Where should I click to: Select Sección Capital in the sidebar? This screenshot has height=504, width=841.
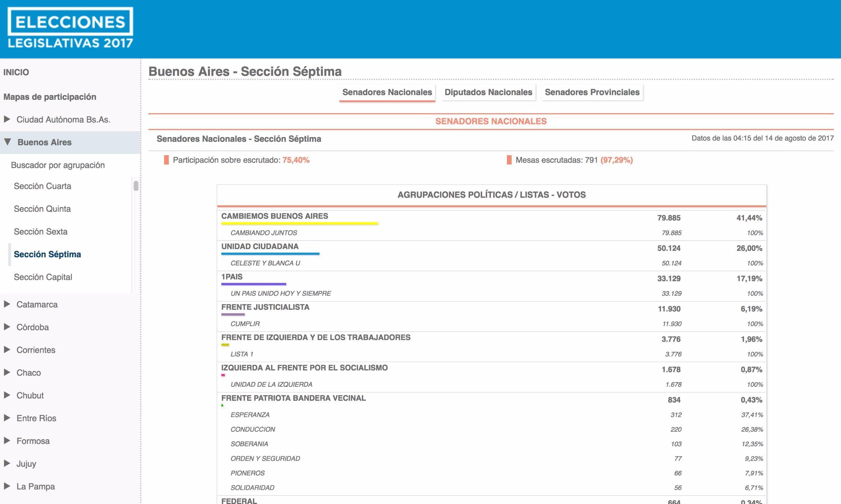tap(43, 277)
